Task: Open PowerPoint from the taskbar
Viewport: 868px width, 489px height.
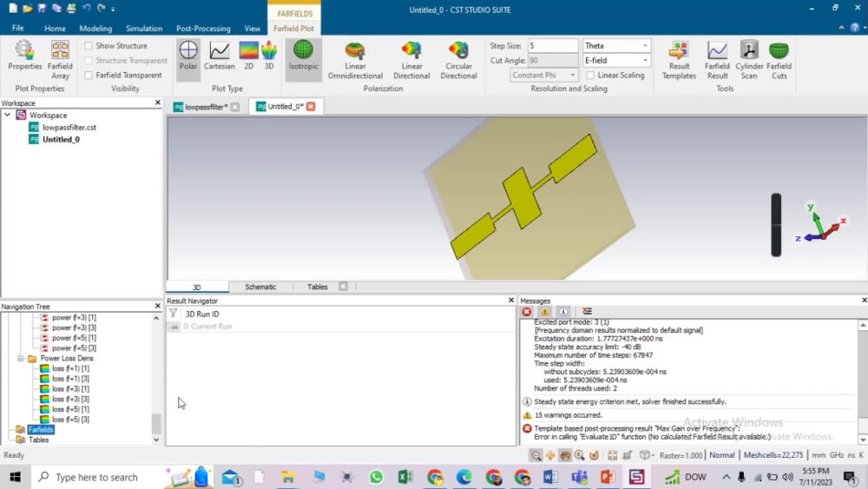Action: pos(608,477)
